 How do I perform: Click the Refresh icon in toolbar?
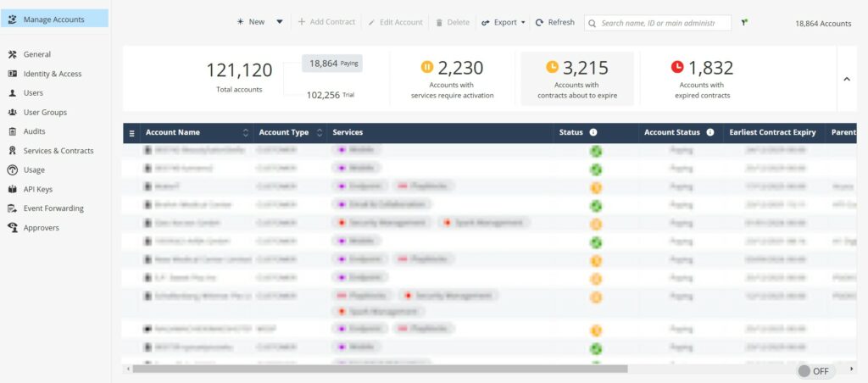click(539, 23)
